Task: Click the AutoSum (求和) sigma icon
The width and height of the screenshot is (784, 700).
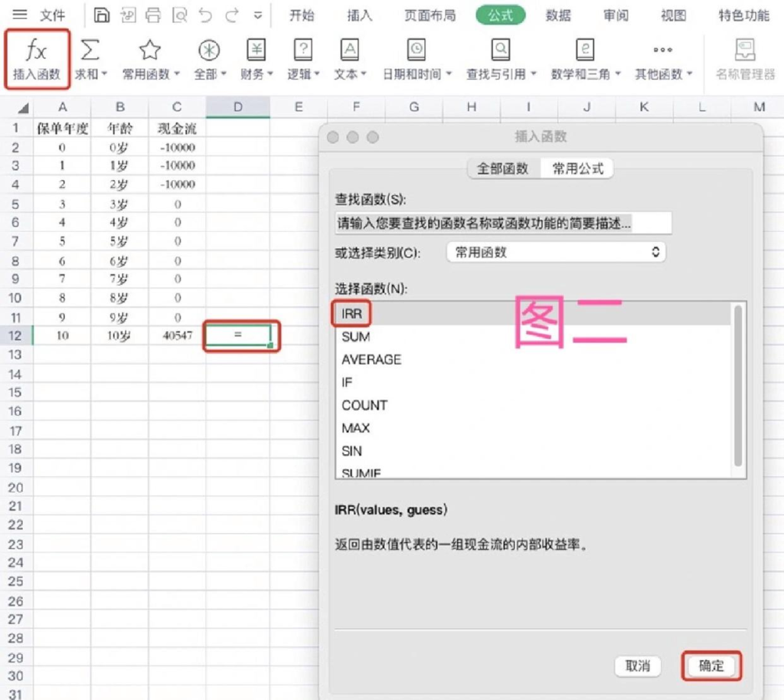Action: (x=90, y=50)
